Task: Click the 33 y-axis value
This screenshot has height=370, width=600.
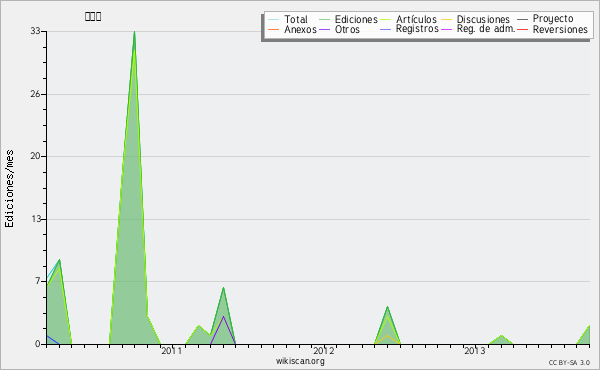Action: click(36, 31)
